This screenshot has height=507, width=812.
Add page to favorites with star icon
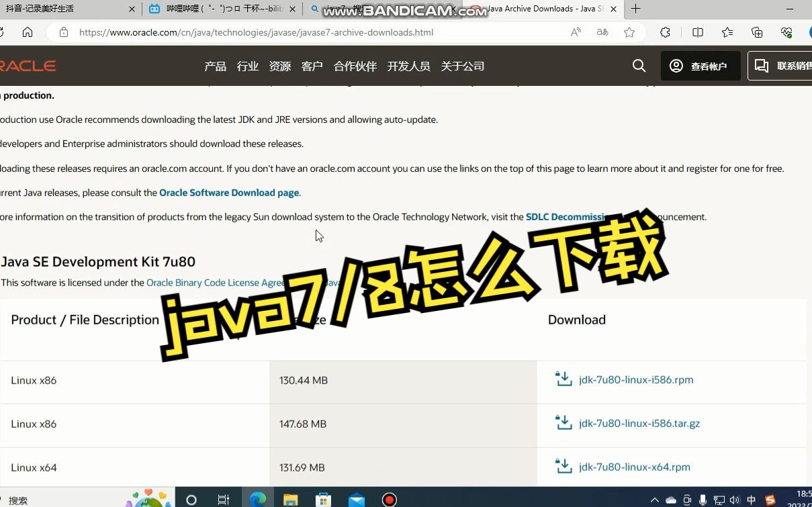(x=629, y=32)
